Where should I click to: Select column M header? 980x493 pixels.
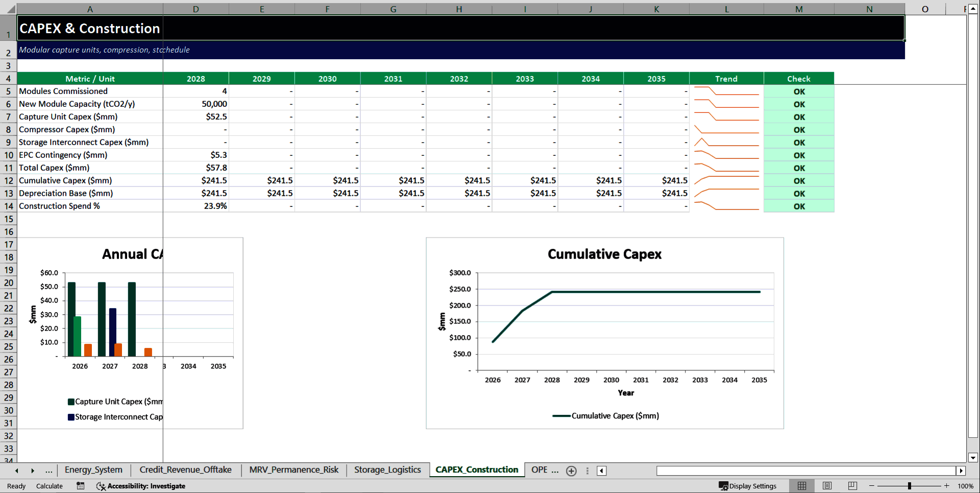[799, 9]
